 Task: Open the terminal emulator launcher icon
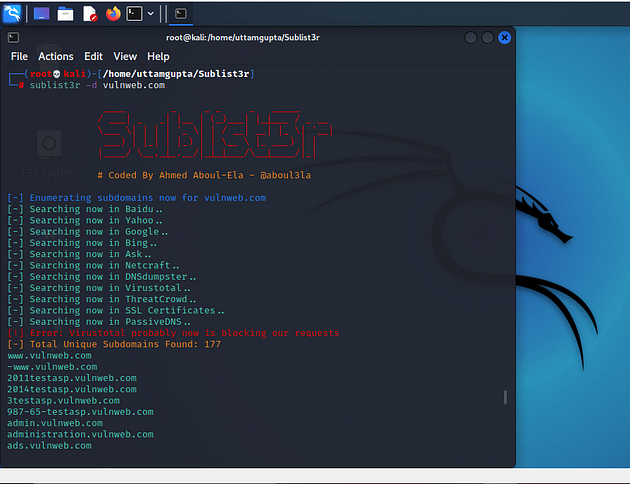[x=134, y=14]
